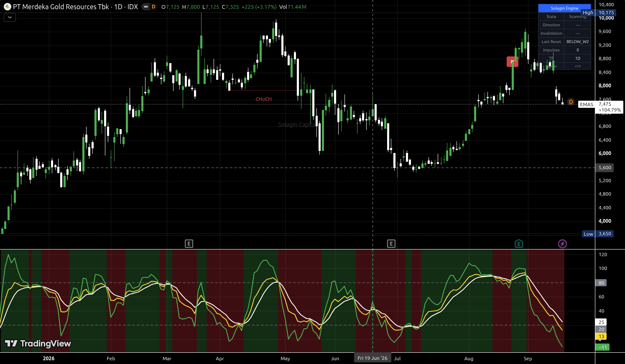Click the 8,000 price scale label

pos(605,86)
